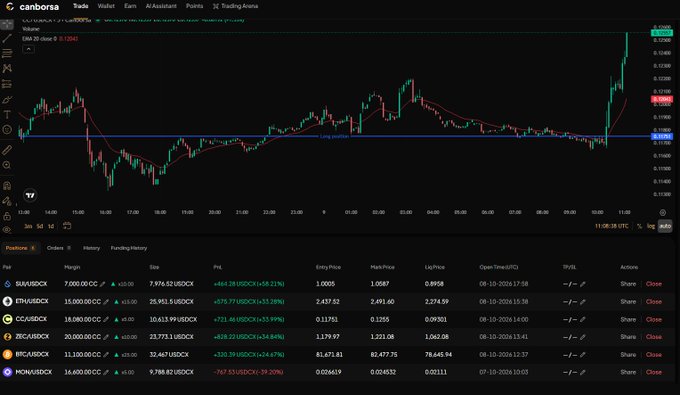Viewport: 680px width, 395px height.
Task: Open the forecasting and measurement tool
Action: [x=7, y=84]
